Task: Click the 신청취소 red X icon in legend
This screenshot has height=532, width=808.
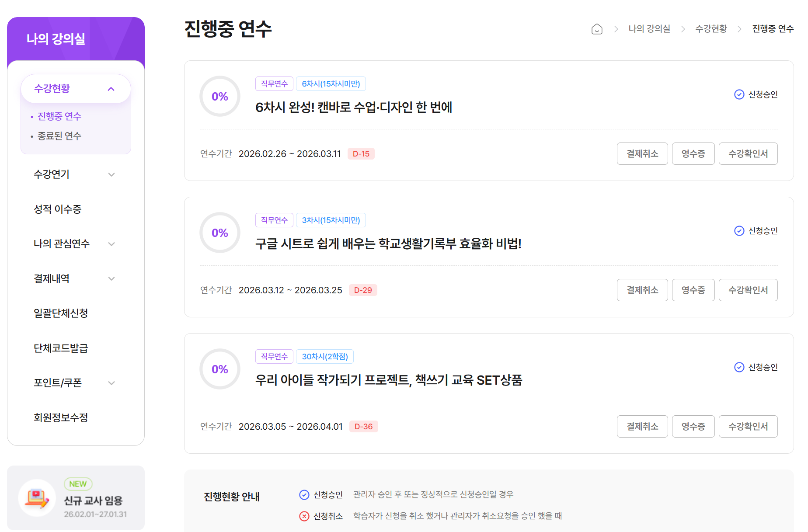Action: 304,516
